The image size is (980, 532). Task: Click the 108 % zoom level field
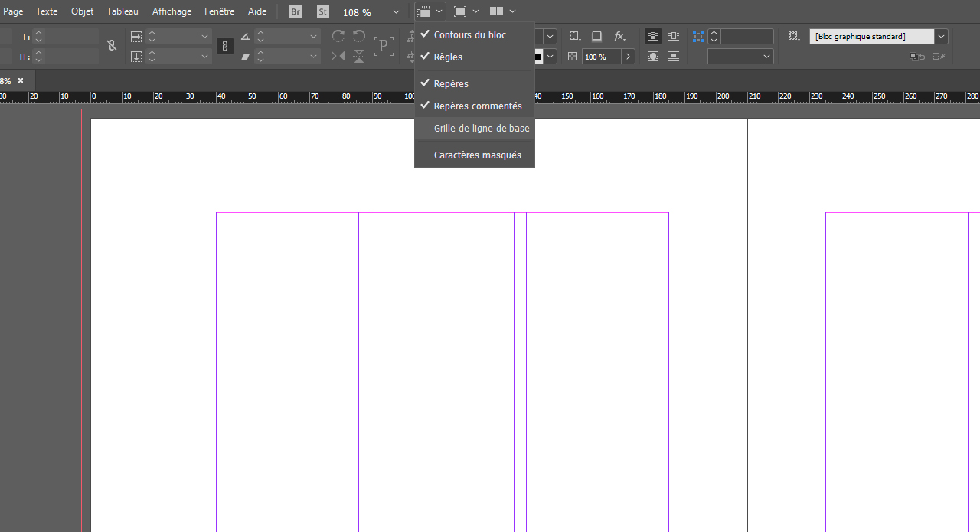[357, 12]
